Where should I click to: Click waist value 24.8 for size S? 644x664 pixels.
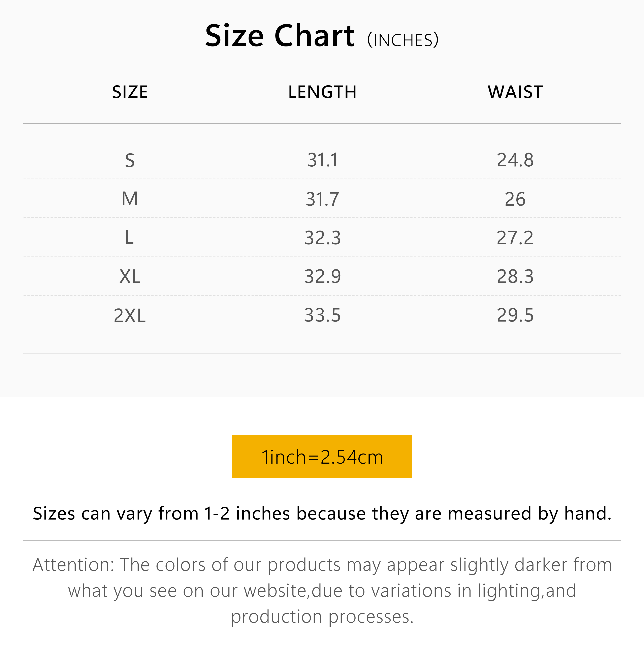[515, 160]
